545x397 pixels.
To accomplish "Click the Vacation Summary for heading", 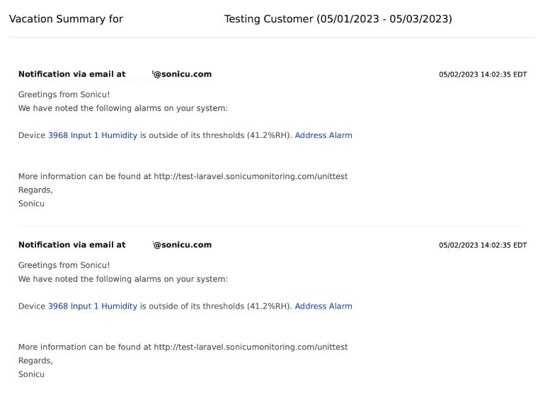I will coord(66,19).
